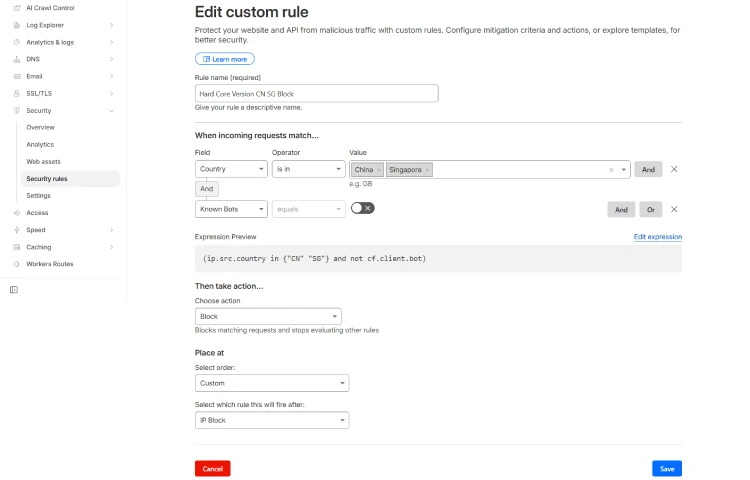Save the custom rule
Image resolution: width=750 pixels, height=480 pixels.
(667, 469)
